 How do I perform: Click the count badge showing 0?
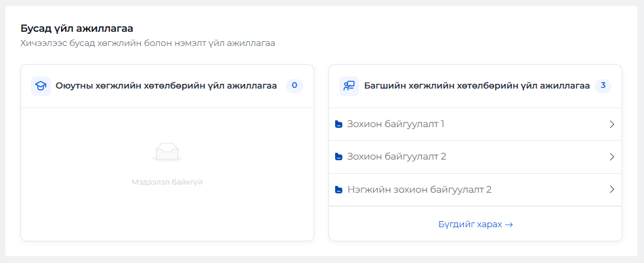click(x=295, y=86)
